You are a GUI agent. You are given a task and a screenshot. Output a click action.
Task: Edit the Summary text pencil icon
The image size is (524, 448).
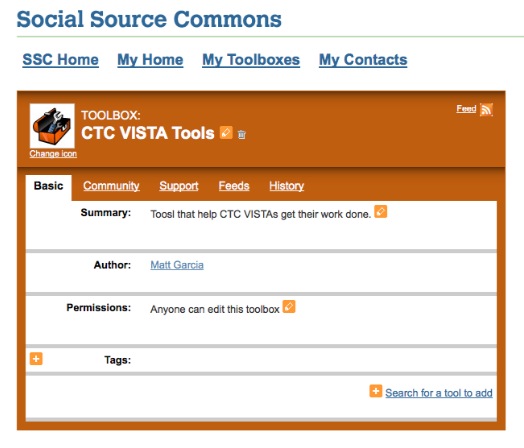tap(381, 211)
